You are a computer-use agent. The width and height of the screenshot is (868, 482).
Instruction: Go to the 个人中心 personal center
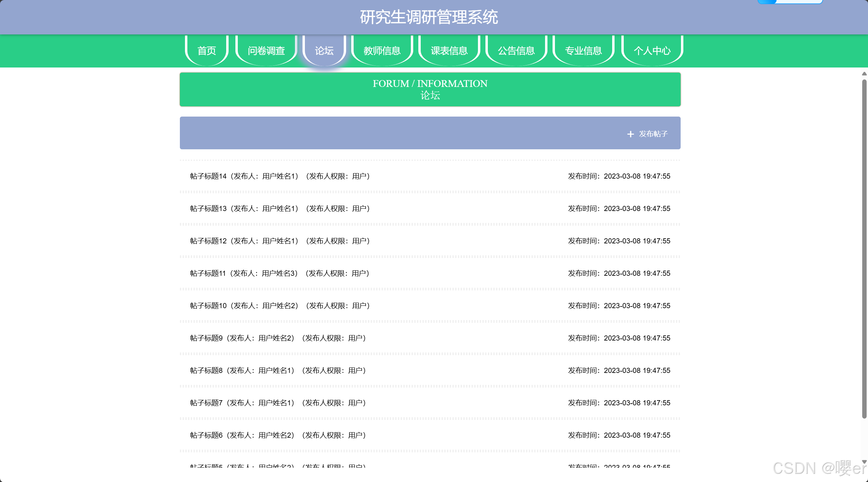click(652, 51)
